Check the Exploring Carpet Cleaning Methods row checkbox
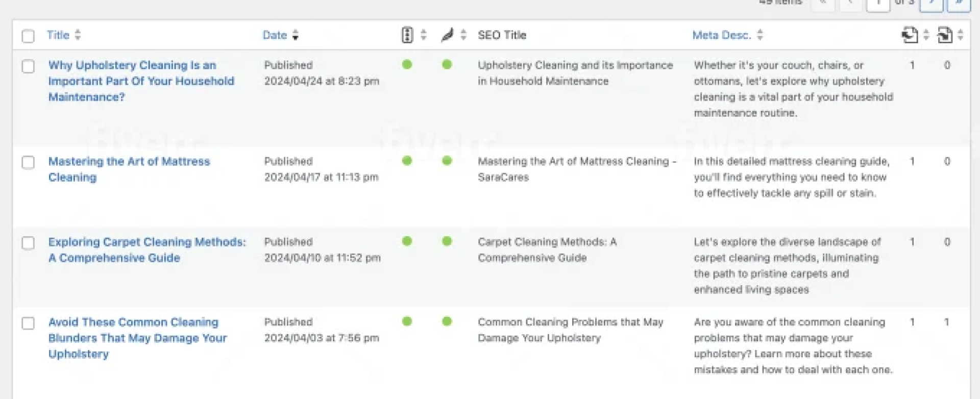The image size is (980, 399). click(x=28, y=243)
